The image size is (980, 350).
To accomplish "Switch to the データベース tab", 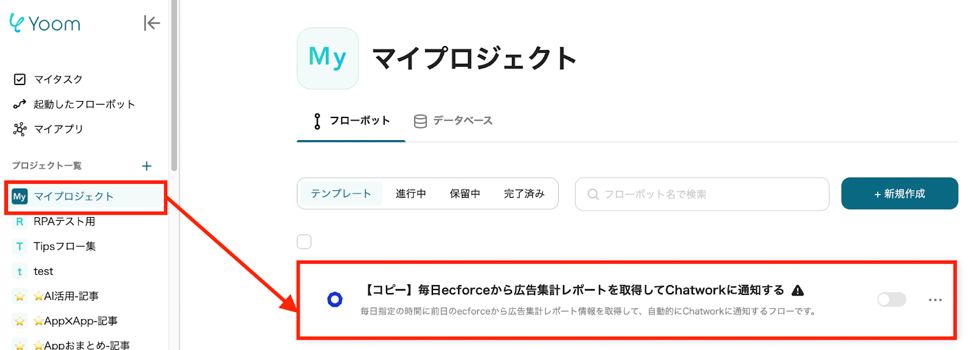I will pos(453,121).
